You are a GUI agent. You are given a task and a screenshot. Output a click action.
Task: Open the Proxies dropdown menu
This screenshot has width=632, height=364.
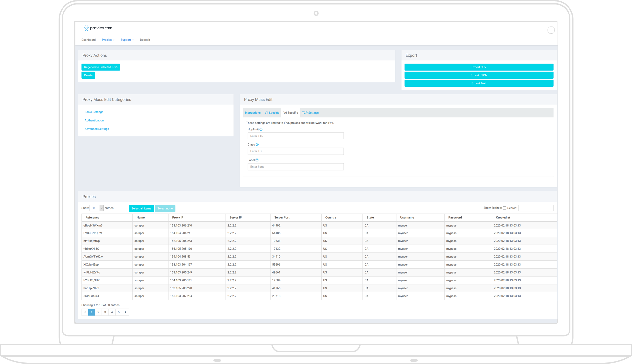tap(108, 40)
